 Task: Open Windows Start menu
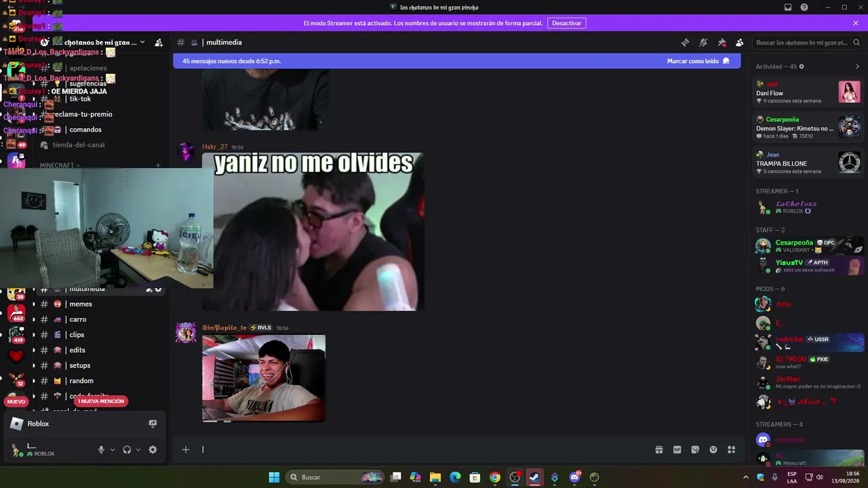pyautogui.click(x=274, y=477)
